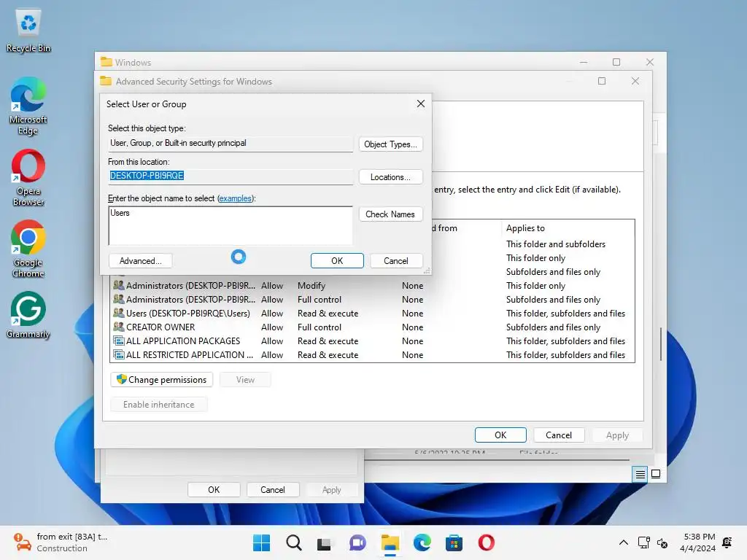Viewport: 747px width, 560px height.
Task: Close the Select User or Group dialog
Action: coord(421,104)
